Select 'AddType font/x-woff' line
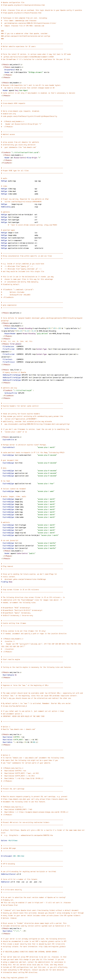Image resolution: width=86 pixels, height=980 pixels. [x=20, y=222]
